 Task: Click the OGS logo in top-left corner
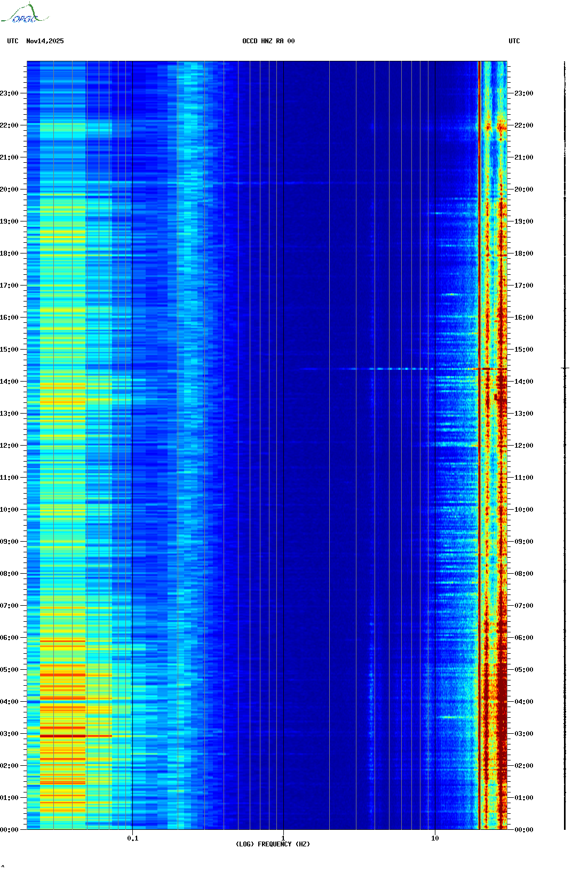[x=24, y=14]
